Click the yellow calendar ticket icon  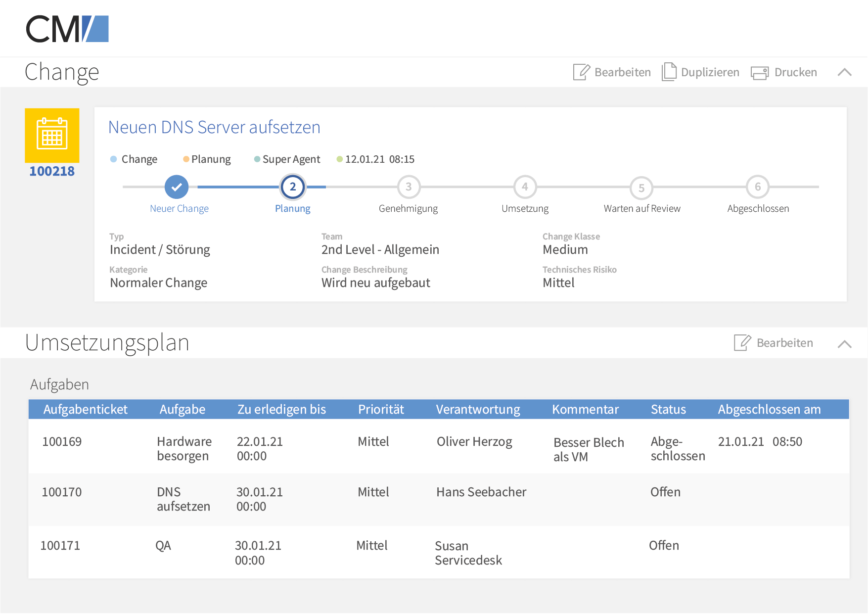[52, 136]
